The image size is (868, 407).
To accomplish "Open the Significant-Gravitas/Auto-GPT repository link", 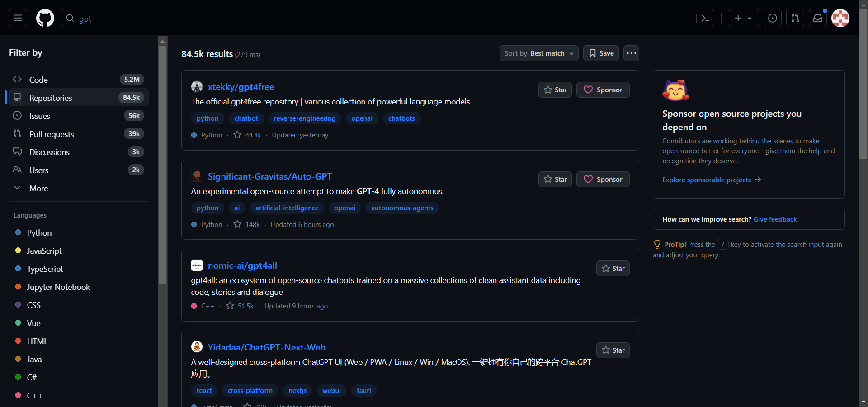I will (269, 176).
